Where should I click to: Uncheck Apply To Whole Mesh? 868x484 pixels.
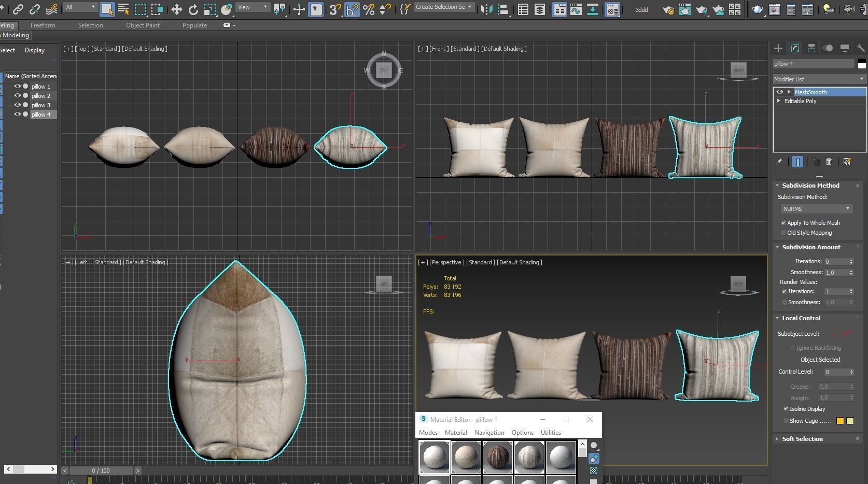pyautogui.click(x=783, y=223)
